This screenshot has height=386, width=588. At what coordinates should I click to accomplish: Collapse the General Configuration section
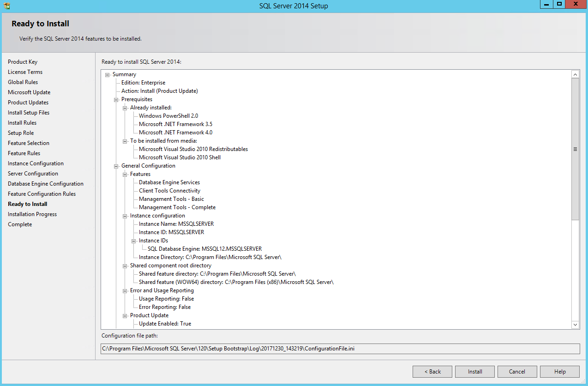tap(116, 166)
